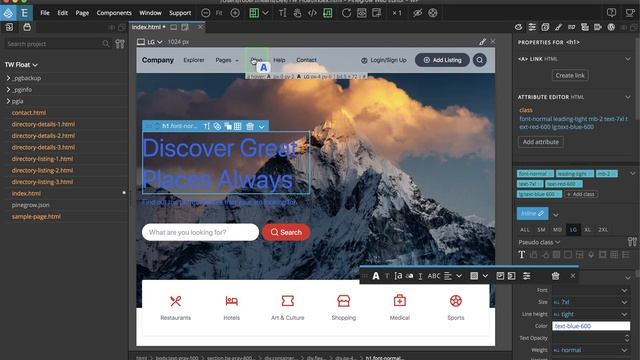The height and width of the screenshot is (360, 640).
Task: Select the 2XL breakpoint toggle
Action: click(x=603, y=230)
